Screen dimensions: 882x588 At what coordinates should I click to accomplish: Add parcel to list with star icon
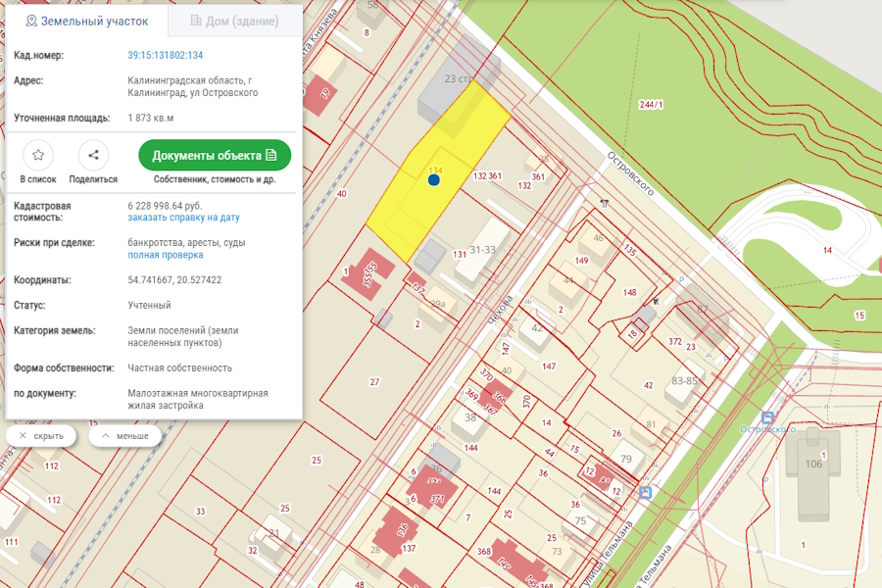coord(38,155)
